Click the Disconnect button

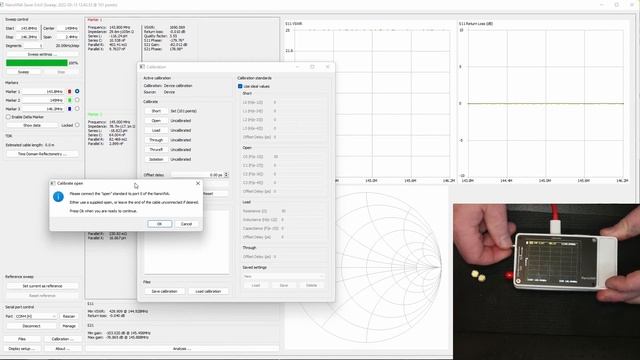31,326
